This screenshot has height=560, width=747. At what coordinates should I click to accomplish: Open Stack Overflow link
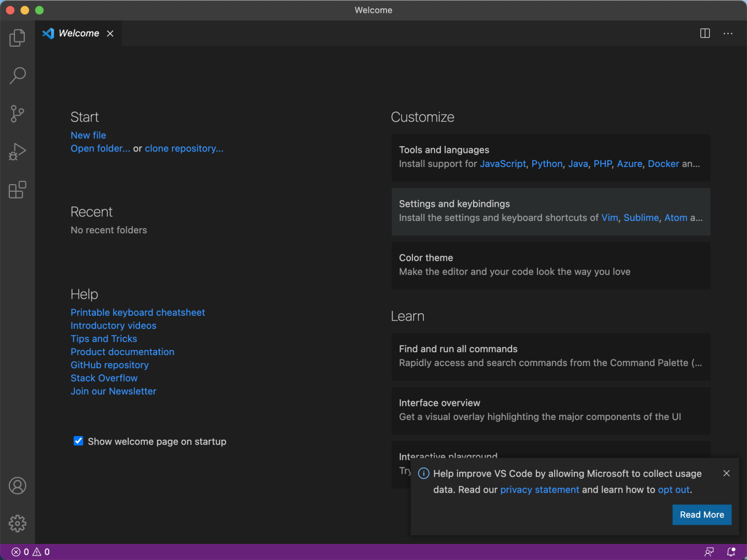104,378
